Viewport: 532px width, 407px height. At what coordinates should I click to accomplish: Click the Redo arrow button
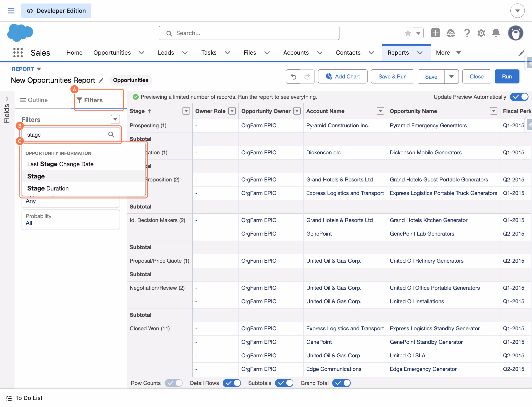pyautogui.click(x=307, y=76)
